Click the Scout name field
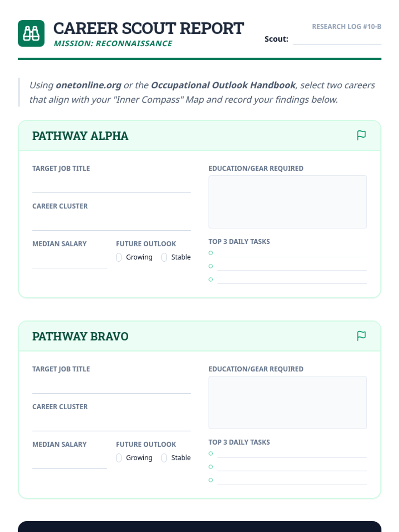 [x=336, y=39]
